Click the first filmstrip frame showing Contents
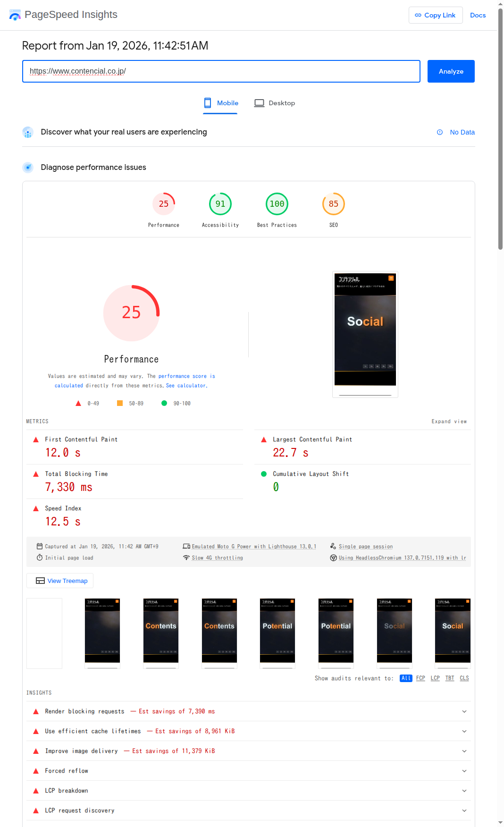 161,633
